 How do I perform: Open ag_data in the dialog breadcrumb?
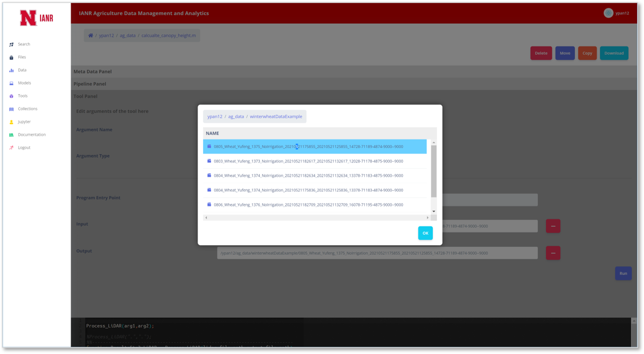click(236, 117)
